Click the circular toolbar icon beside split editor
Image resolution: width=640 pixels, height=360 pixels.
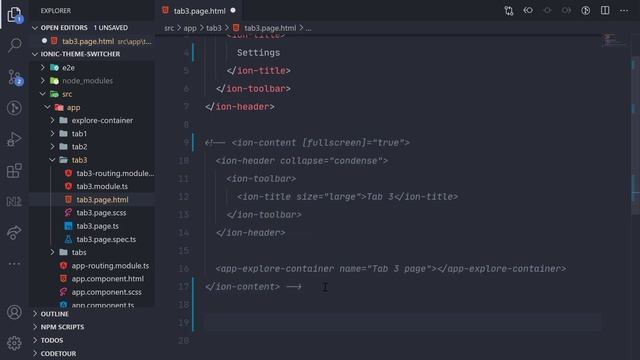click(x=586, y=11)
